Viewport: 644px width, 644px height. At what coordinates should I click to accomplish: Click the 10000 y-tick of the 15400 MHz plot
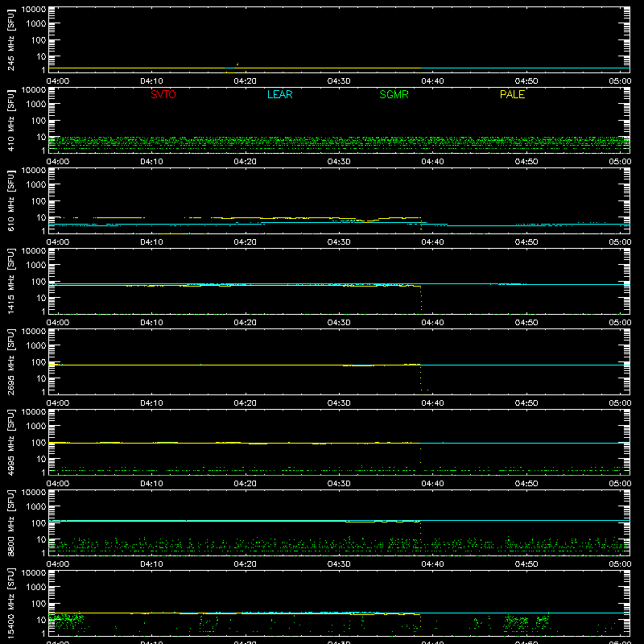click(x=34, y=573)
